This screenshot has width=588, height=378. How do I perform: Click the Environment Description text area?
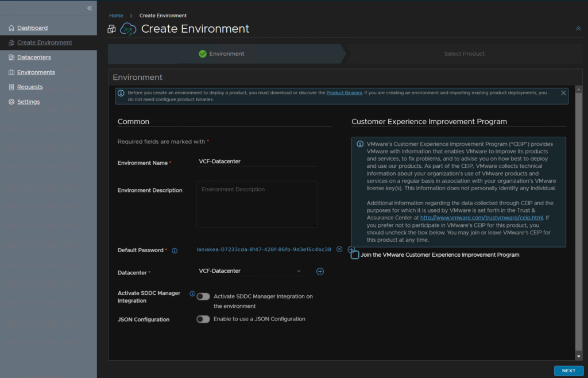point(257,205)
